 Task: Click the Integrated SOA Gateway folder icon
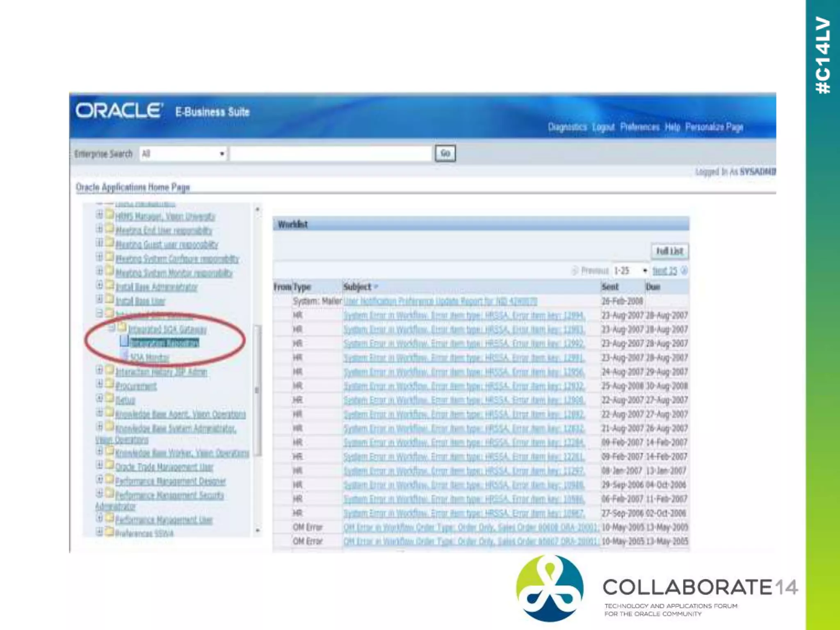click(x=122, y=327)
